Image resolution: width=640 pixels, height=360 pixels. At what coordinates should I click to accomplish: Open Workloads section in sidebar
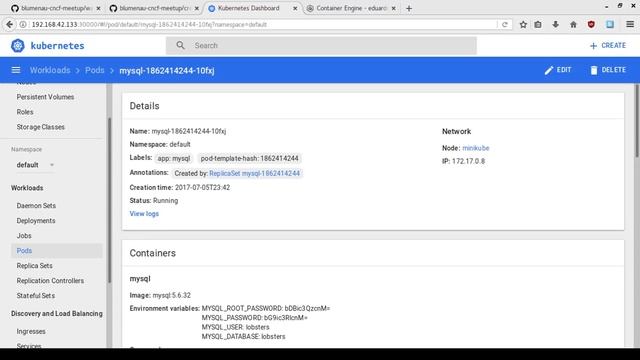[x=27, y=188]
